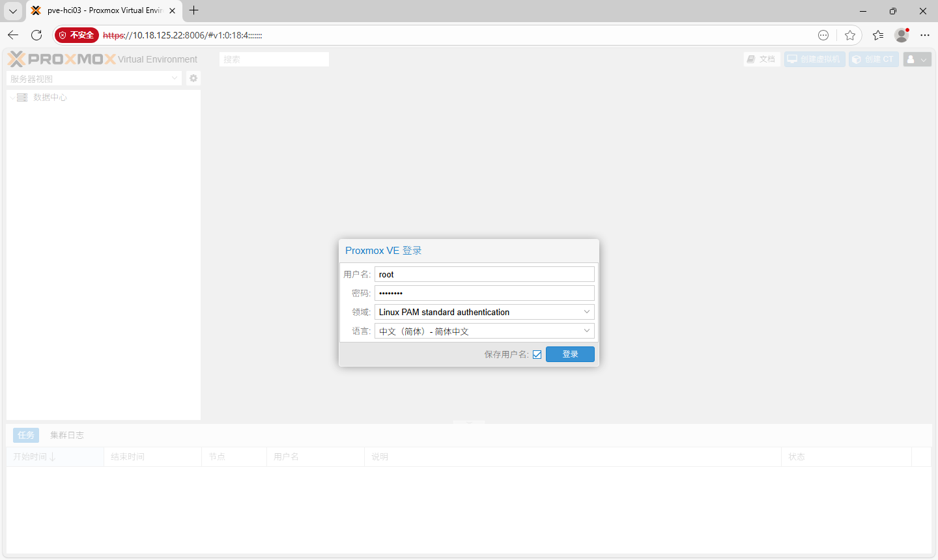Open the browser tab list chevron
The image size is (938, 560).
point(13,10)
